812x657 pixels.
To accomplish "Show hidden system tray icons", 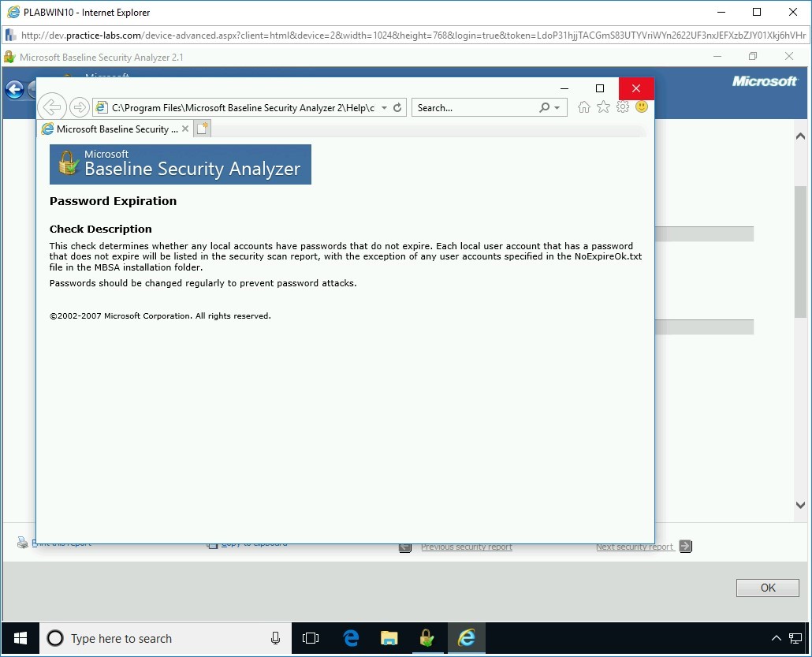I will pos(777,638).
